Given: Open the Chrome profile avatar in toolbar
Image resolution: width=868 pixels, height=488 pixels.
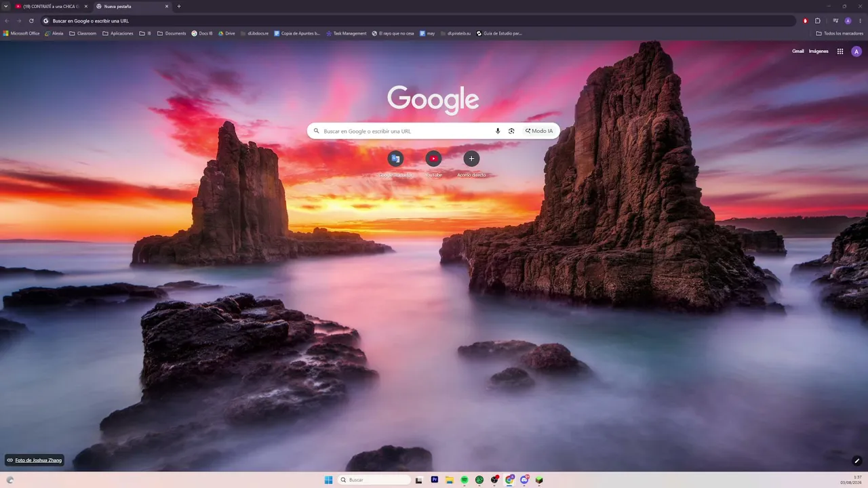Looking at the screenshot, I should pyautogui.click(x=848, y=21).
